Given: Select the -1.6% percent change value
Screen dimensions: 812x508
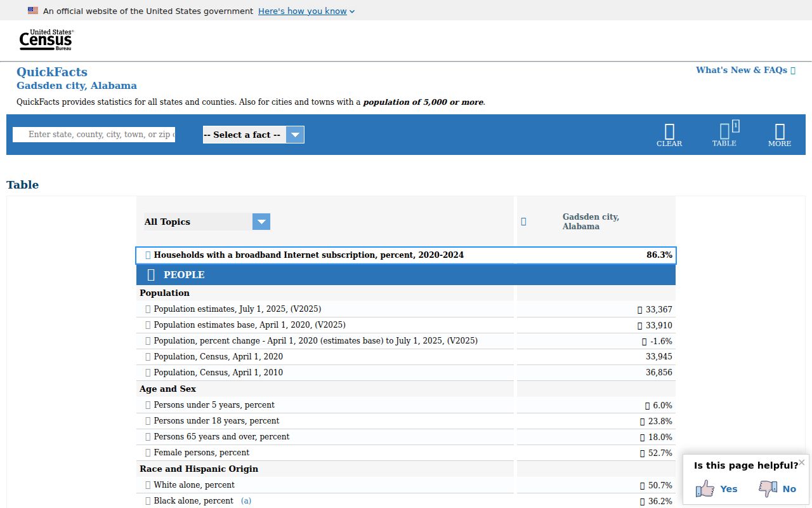Looking at the screenshot, I should 661,342.
